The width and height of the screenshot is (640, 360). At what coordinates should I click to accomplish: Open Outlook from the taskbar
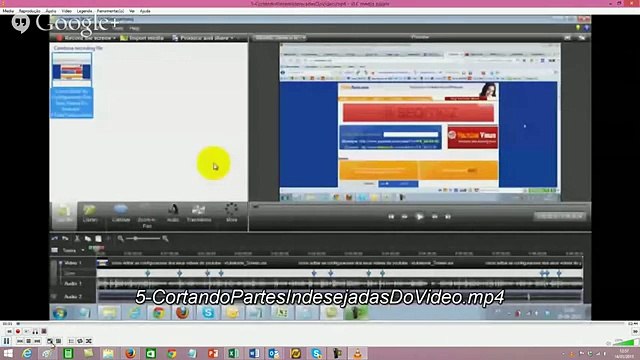[x=275, y=353]
